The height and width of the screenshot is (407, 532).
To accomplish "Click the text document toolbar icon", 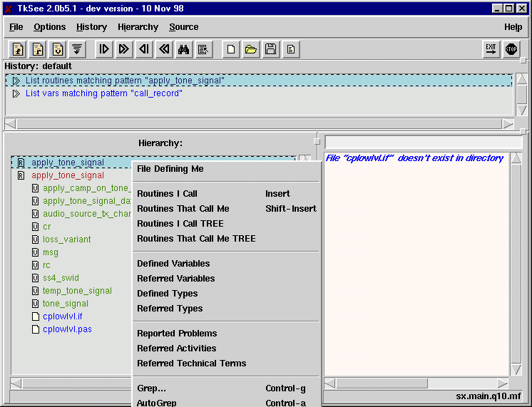I will (291, 49).
